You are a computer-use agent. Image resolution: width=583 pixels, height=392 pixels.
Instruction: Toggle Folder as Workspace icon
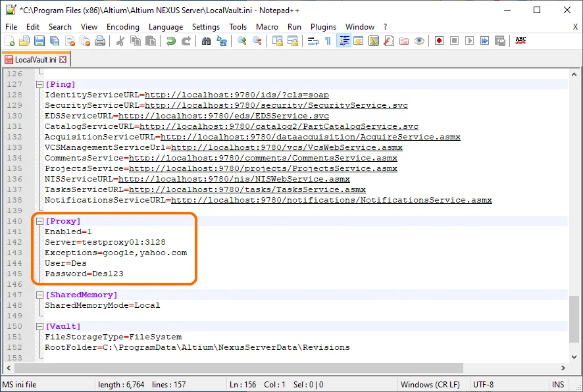pyautogui.click(x=404, y=41)
